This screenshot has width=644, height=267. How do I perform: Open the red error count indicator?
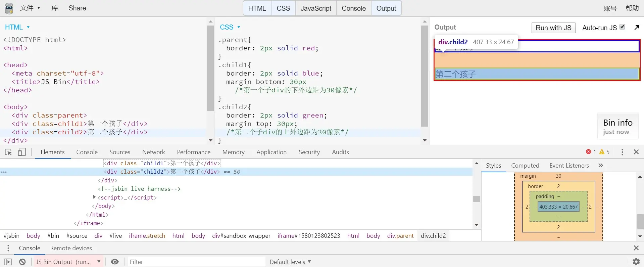tap(591, 152)
